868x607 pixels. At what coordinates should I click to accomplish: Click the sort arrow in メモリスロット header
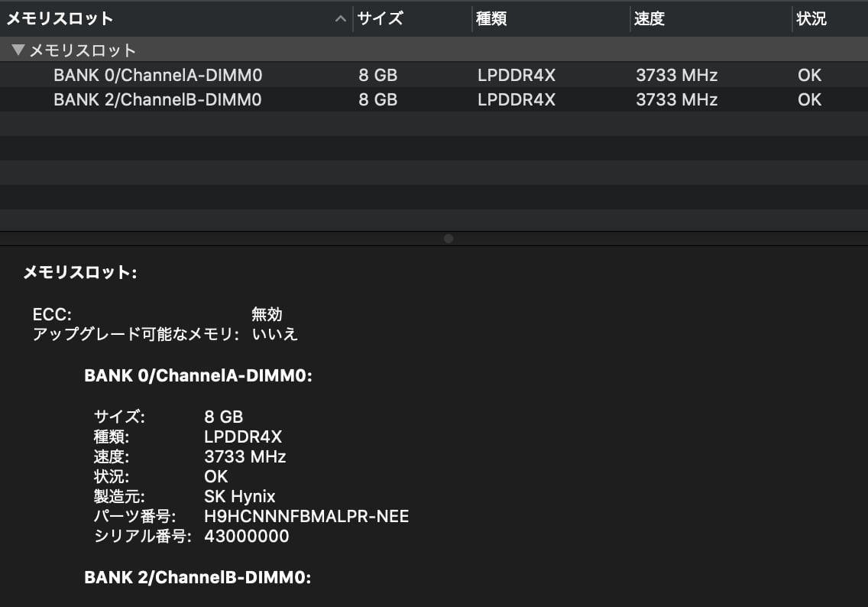click(341, 19)
